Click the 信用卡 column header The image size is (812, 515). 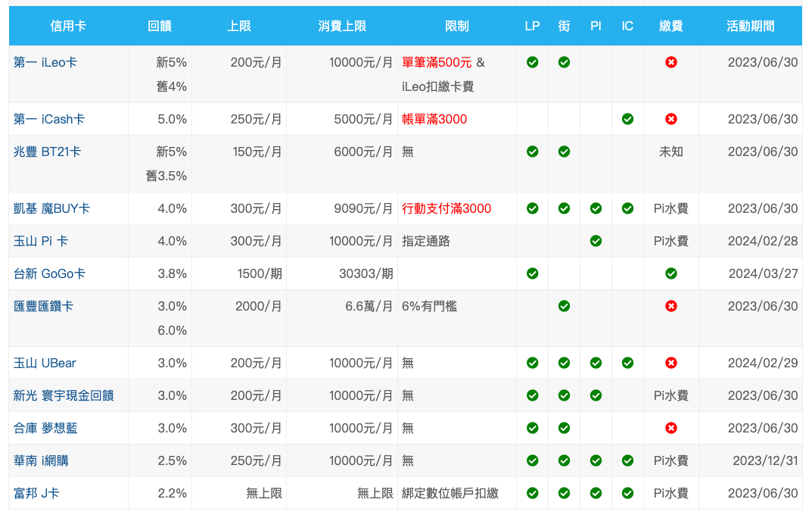[68, 27]
